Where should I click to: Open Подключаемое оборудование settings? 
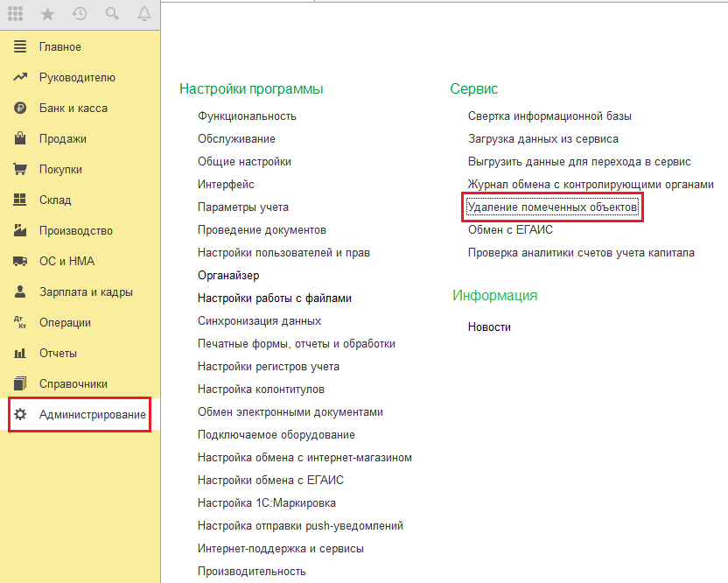coord(276,435)
